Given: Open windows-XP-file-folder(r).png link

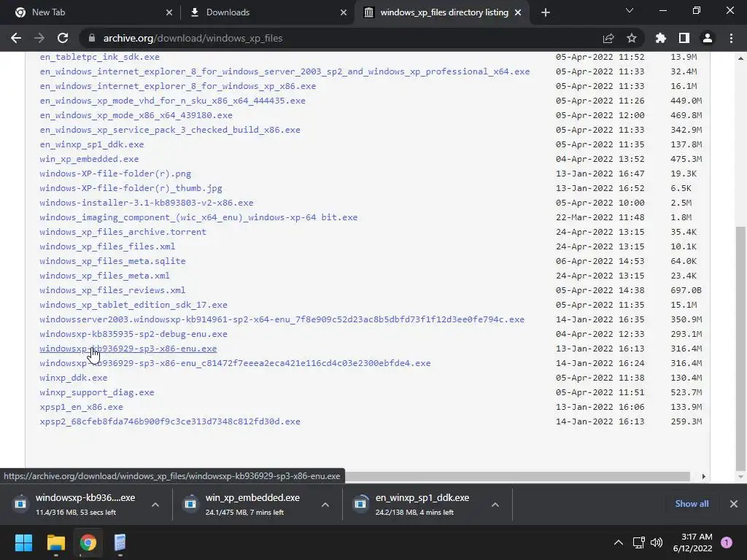Looking at the screenshot, I should coord(115,174).
